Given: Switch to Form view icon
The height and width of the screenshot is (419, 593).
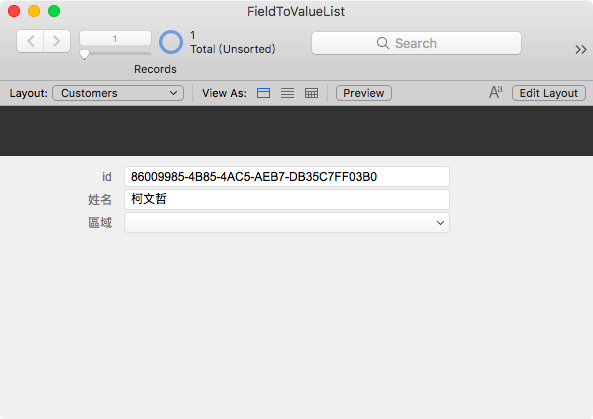Looking at the screenshot, I should click(x=264, y=93).
